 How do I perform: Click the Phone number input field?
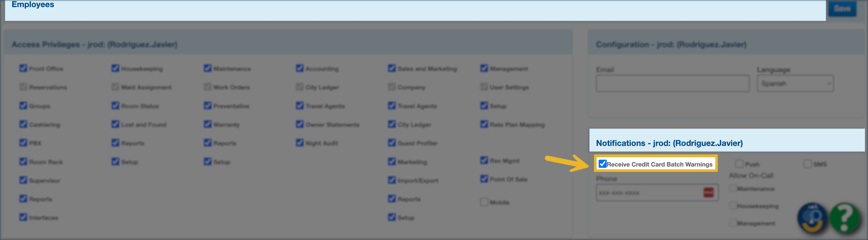(x=649, y=193)
